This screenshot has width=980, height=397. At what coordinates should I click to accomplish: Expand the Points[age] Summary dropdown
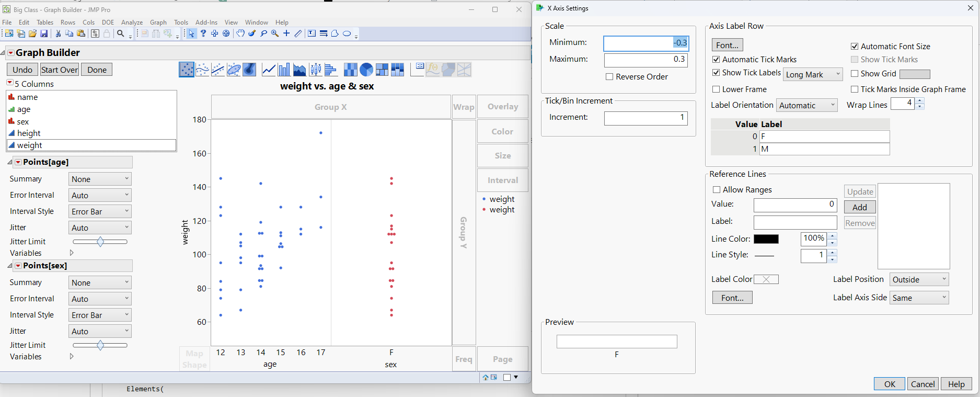click(x=100, y=179)
